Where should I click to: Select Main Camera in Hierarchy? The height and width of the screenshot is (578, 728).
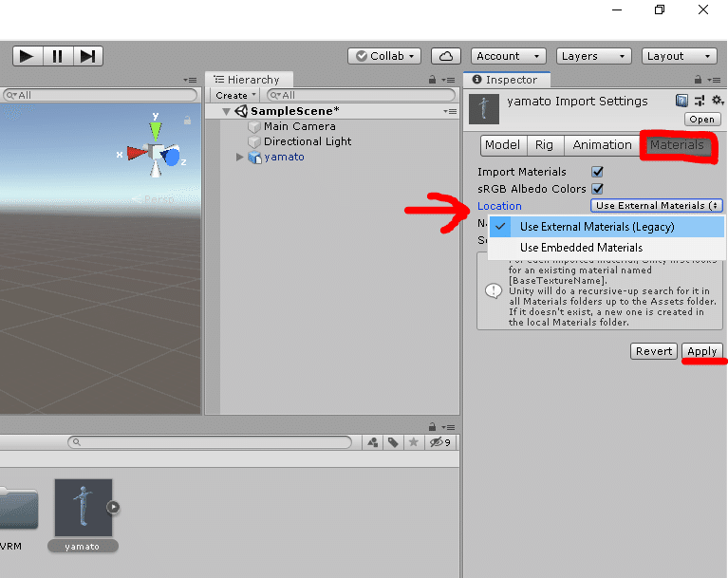[300, 126]
